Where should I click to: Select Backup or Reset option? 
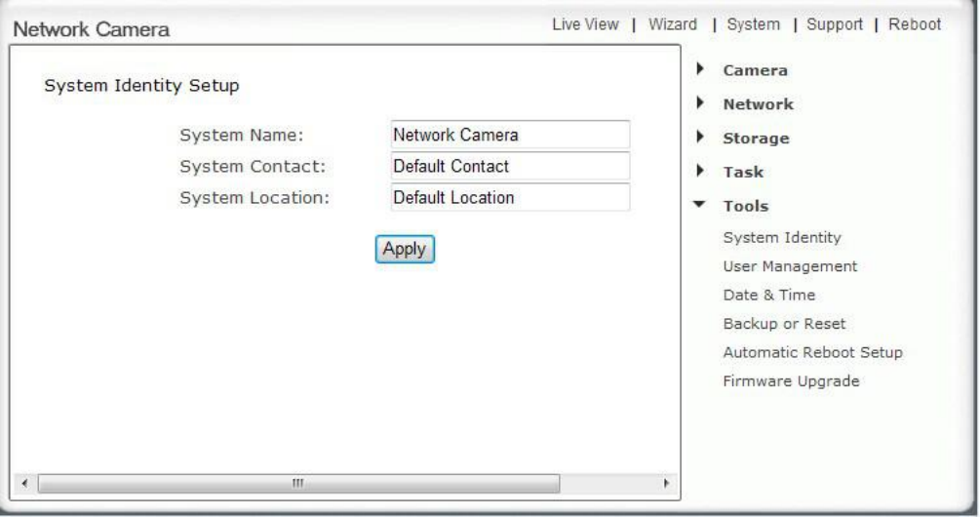coord(784,324)
